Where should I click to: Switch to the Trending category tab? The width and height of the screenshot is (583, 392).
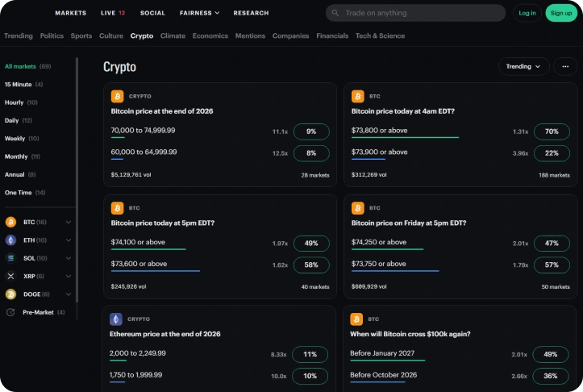click(19, 35)
